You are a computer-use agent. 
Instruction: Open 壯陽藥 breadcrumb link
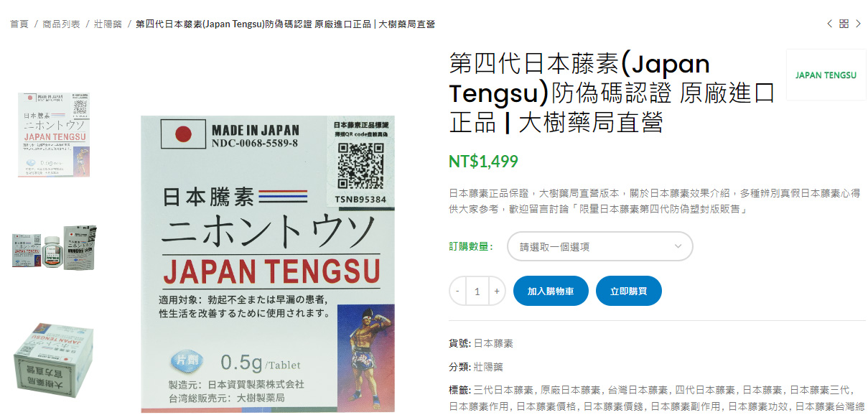click(x=108, y=24)
